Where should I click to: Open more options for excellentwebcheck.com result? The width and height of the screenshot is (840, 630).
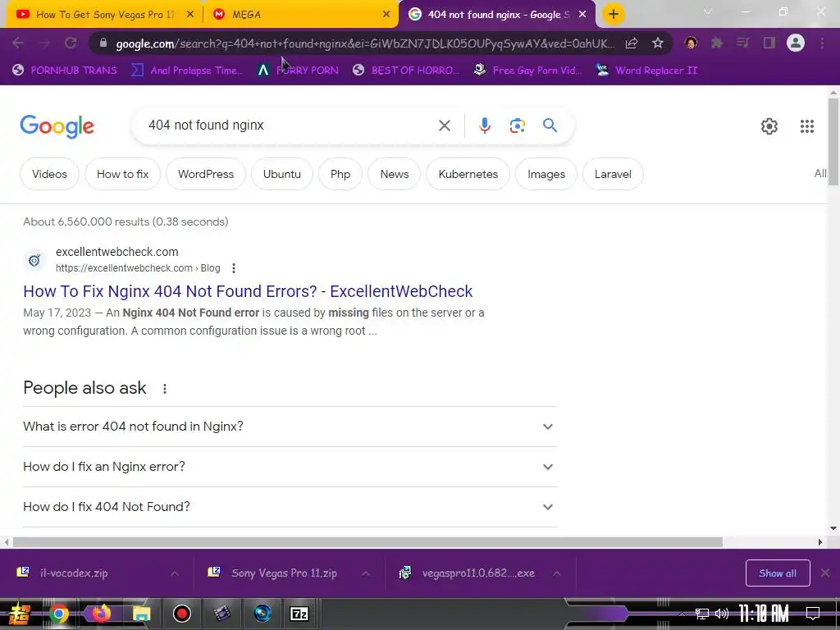click(234, 268)
